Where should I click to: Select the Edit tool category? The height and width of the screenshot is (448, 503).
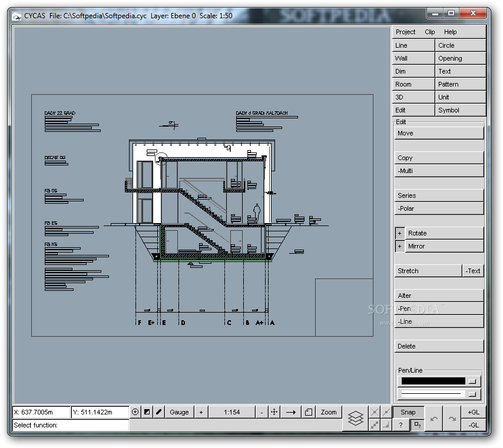[413, 110]
